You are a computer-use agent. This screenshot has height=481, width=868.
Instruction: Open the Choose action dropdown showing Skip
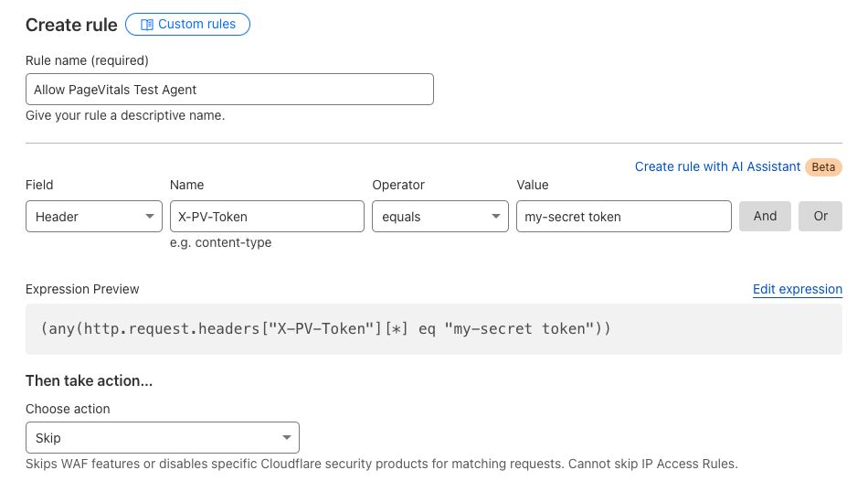(163, 438)
